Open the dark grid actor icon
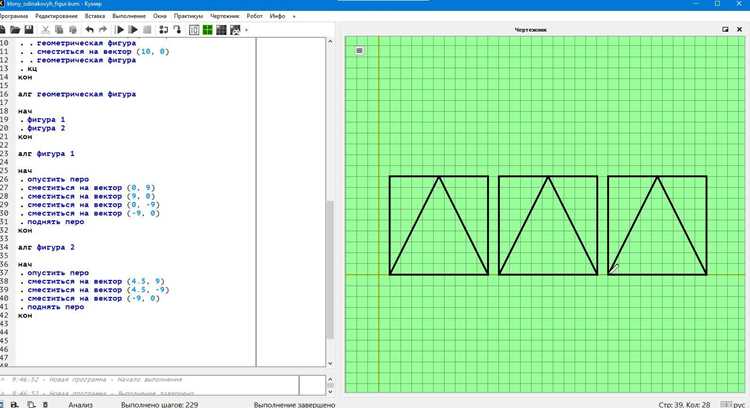The width and height of the screenshot is (750, 408). click(221, 30)
